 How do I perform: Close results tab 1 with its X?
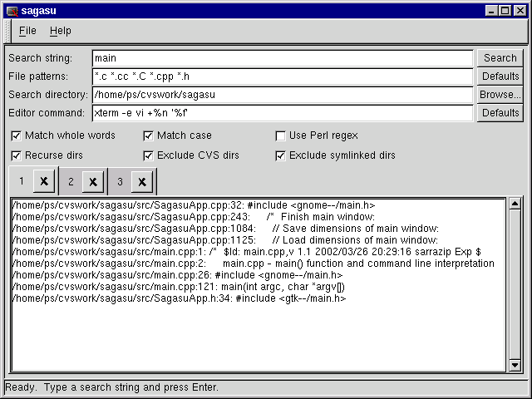pos(44,181)
